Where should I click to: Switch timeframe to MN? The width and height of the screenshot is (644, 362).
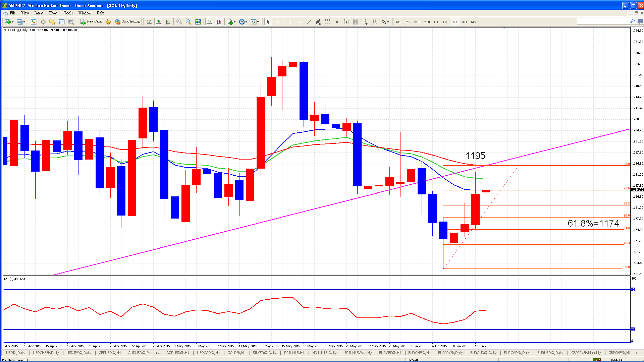pyautogui.click(x=474, y=22)
